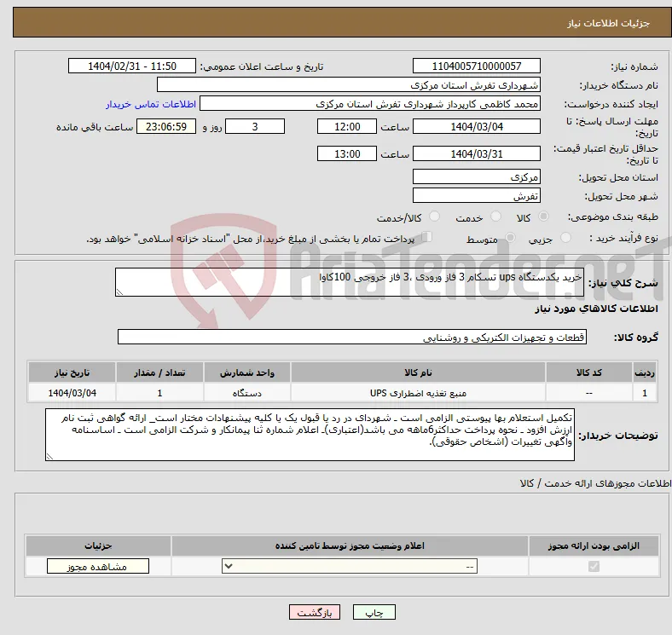
Task: Click the منبع تغذیه اضطراری UPS cell
Action: click(418, 393)
